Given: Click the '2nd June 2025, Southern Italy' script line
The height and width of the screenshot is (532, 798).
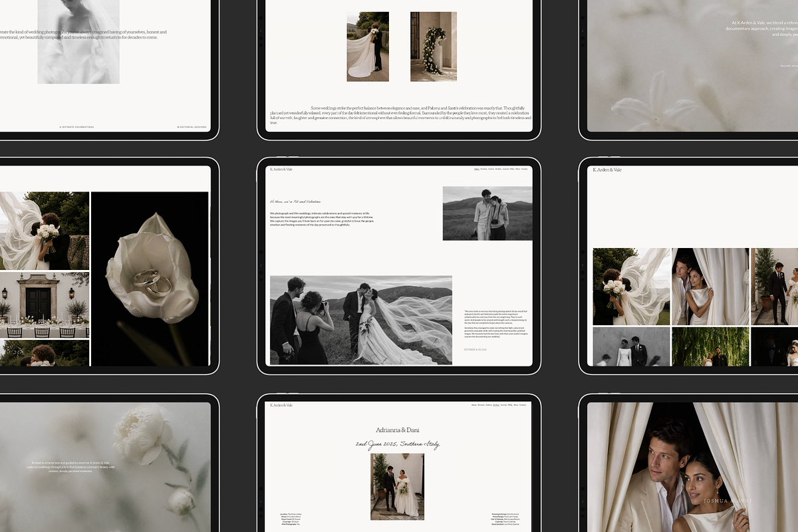Looking at the screenshot, I should [x=398, y=444].
